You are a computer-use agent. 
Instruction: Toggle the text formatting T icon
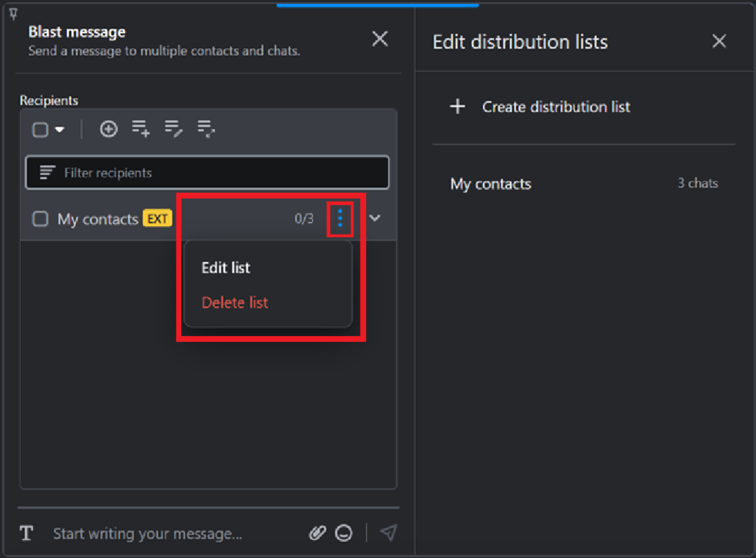coord(26,533)
